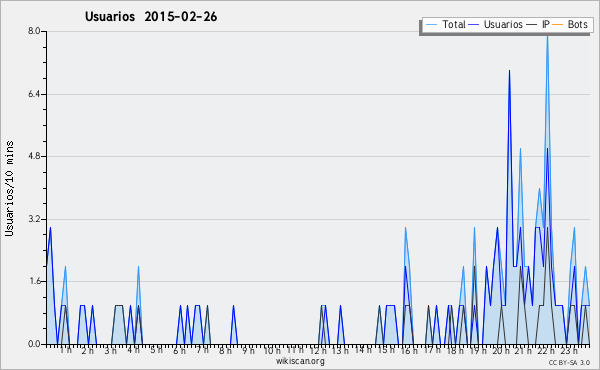Click the 23 h mark on time axis

pyautogui.click(x=569, y=350)
